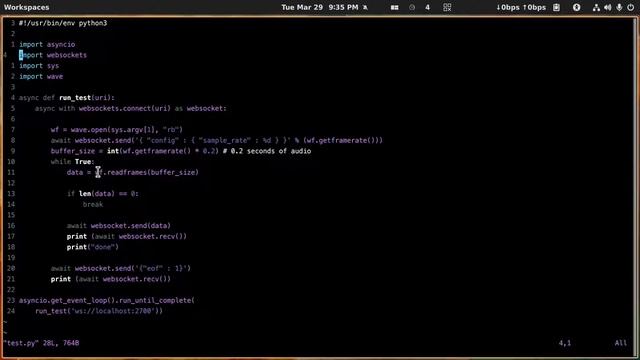
Task: Click the 'wave.open(sys.argv[1], "rb")' call
Action: [127, 129]
